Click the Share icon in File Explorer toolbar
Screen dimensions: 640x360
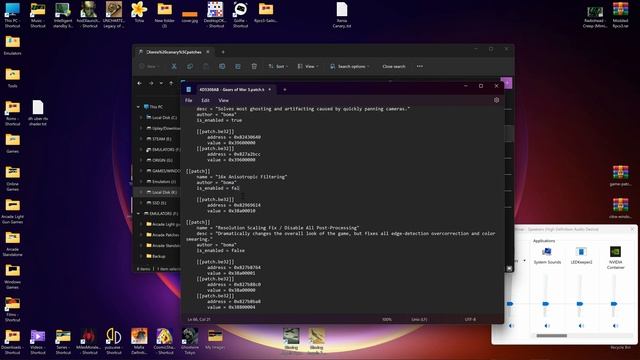pyautogui.click(x=238, y=67)
